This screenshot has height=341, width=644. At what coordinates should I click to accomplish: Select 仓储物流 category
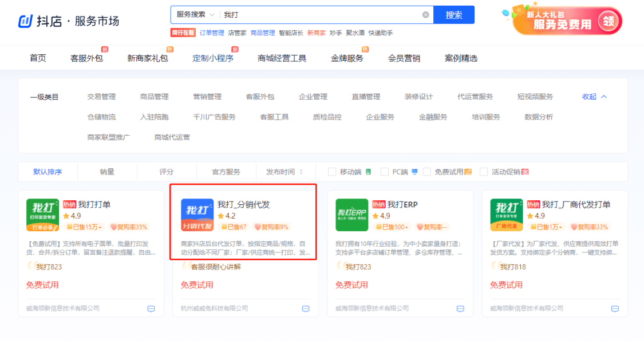[101, 117]
